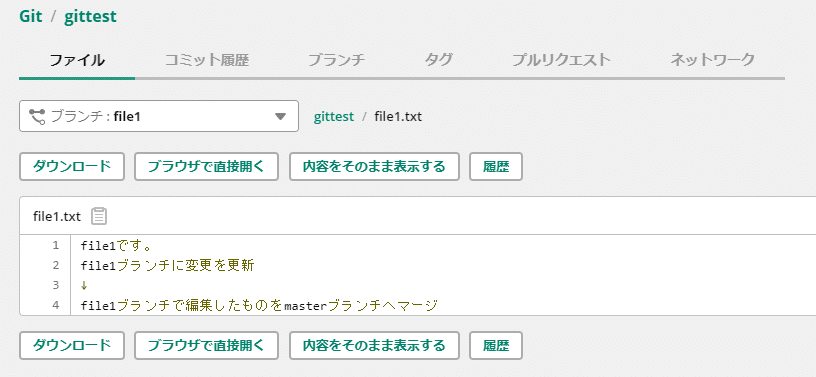Open the ブランチ: file1 selector box
Viewport: 816px width, 377px height.
159,116
